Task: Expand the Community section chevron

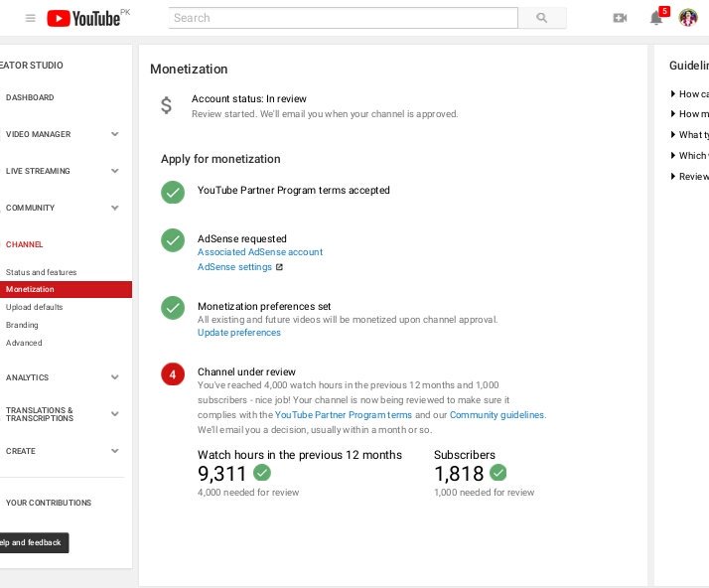Action: pos(115,208)
